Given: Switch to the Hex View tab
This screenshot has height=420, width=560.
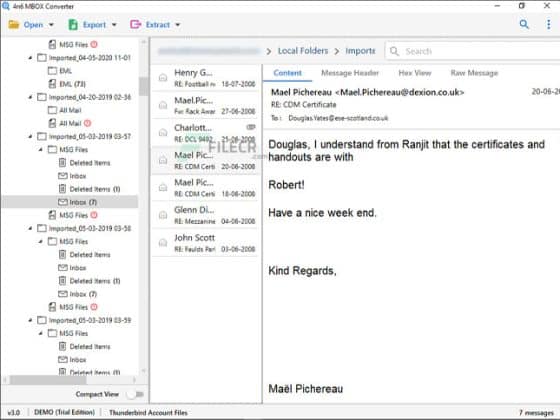Looking at the screenshot, I should tap(415, 73).
